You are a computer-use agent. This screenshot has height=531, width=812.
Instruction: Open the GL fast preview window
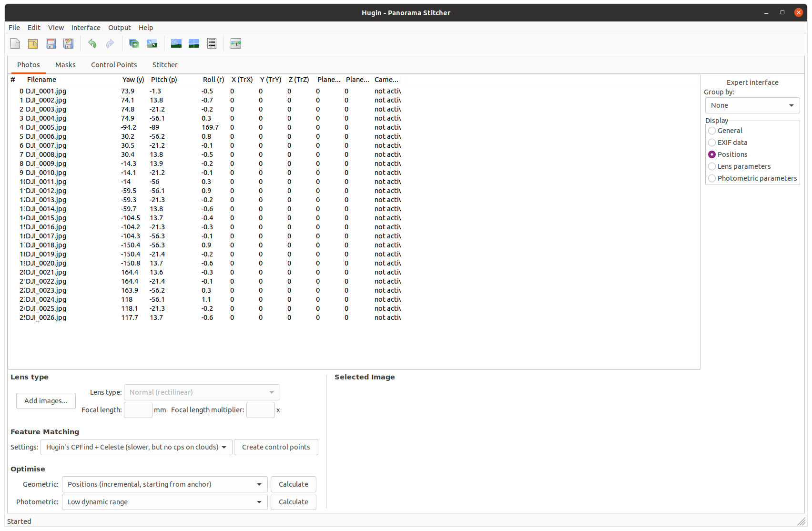[176, 44]
